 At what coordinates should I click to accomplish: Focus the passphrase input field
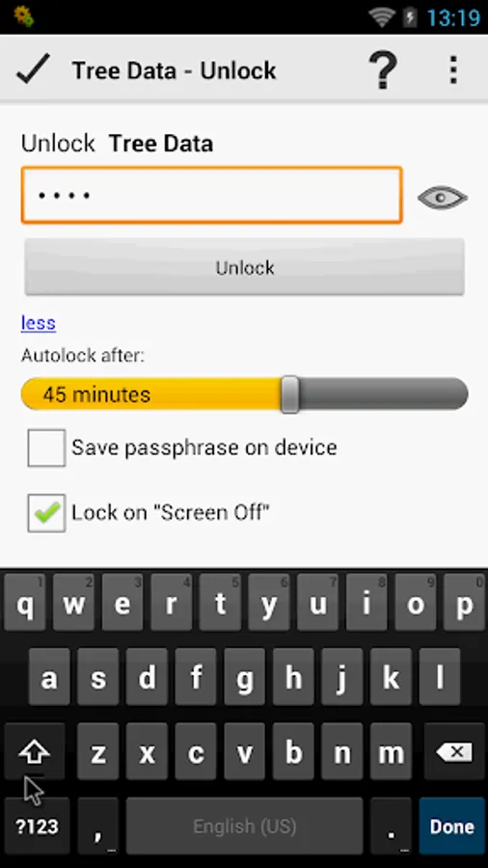[212, 196]
